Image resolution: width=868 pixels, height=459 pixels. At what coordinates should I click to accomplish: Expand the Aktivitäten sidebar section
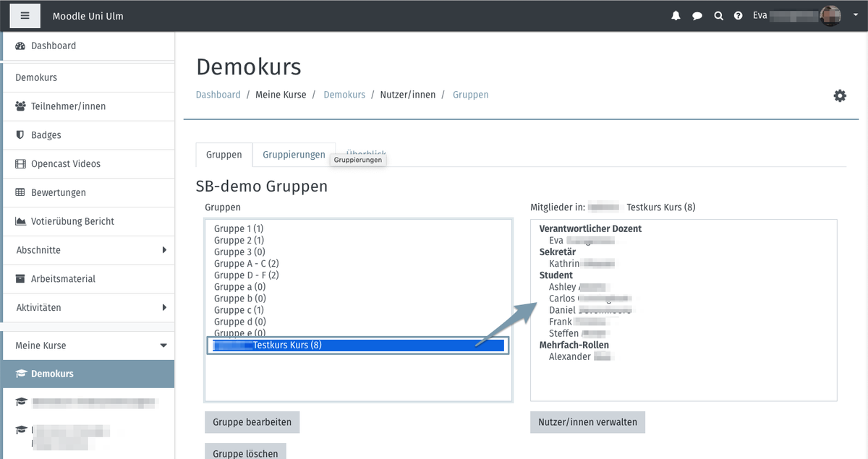tap(163, 308)
